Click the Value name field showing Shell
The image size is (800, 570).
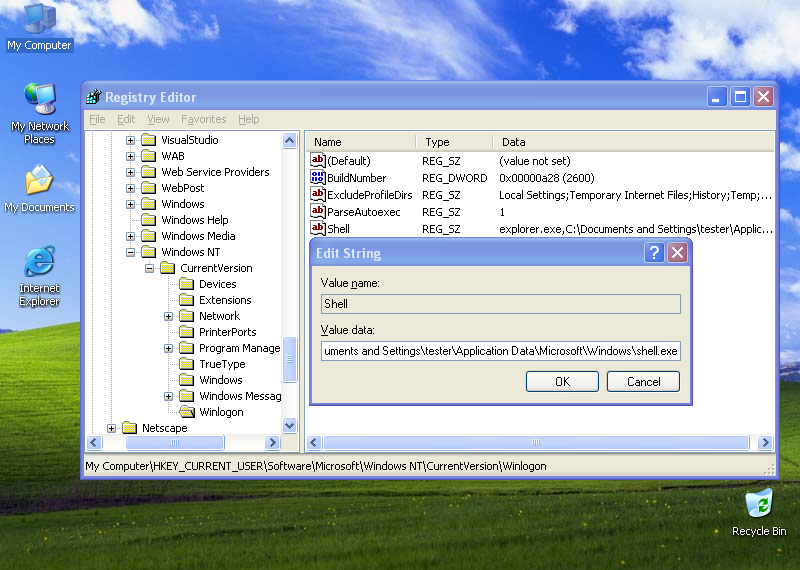tap(501, 304)
